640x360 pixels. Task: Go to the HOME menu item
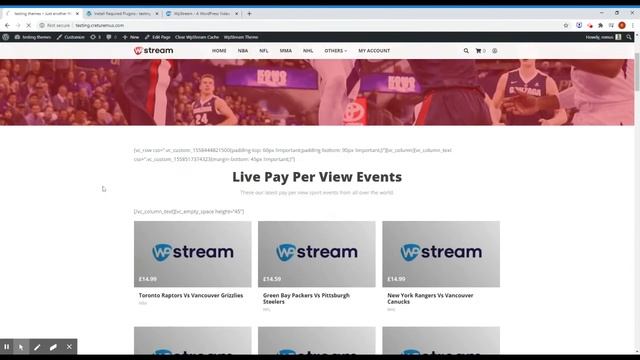click(219, 51)
